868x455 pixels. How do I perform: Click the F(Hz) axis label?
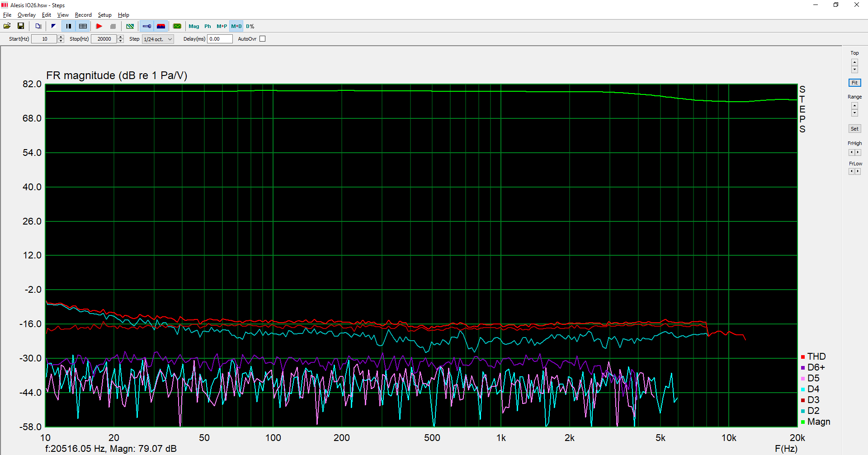786,449
